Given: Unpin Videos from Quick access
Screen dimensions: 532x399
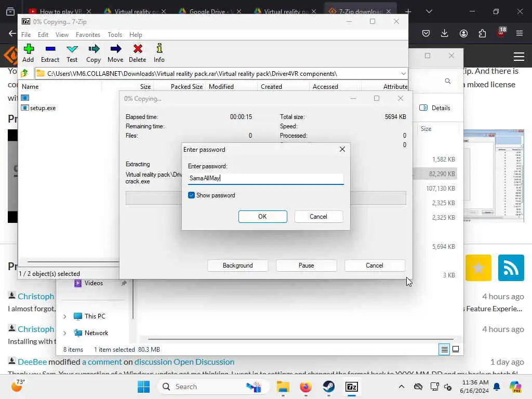Looking at the screenshot, I should click(124, 283).
